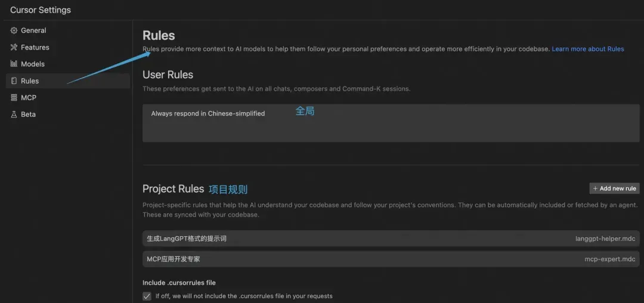
Task: Select the Rules section in sidebar
Action: 68,81
